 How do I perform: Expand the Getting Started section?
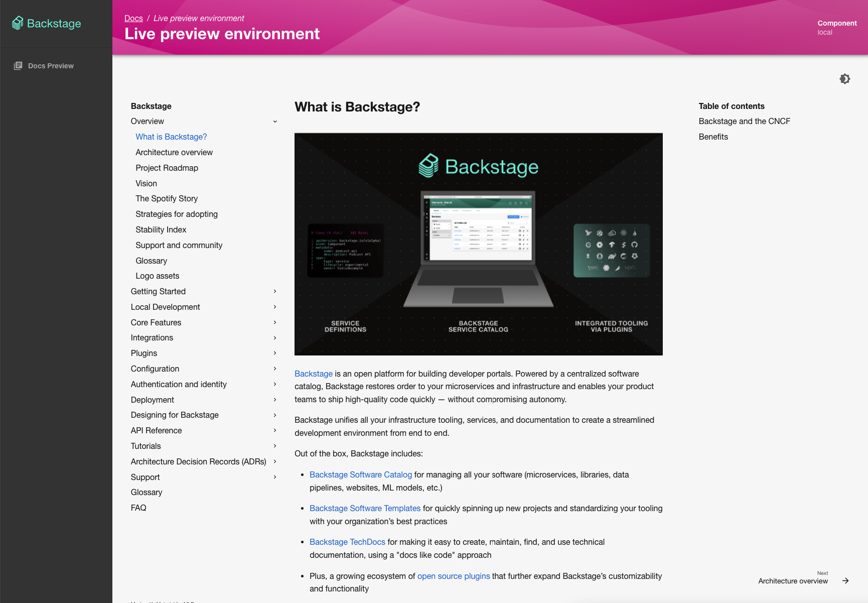(275, 292)
